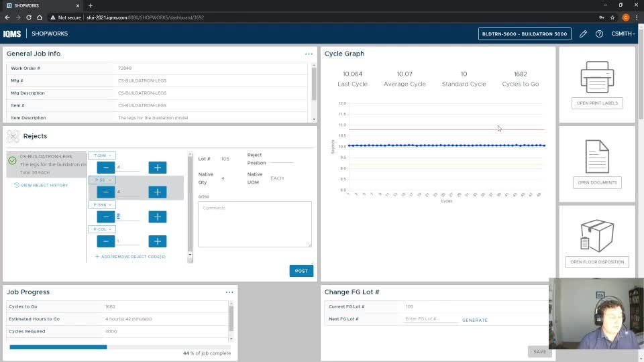Image resolution: width=644 pixels, height=362 pixels.
Task: Click OPEN FLOOR DISPOSITION button
Action: pyautogui.click(x=597, y=262)
